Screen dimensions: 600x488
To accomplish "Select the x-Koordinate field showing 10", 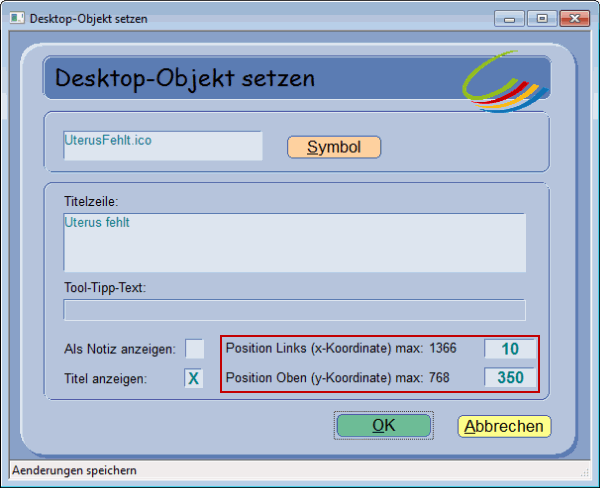I will pyautogui.click(x=510, y=348).
